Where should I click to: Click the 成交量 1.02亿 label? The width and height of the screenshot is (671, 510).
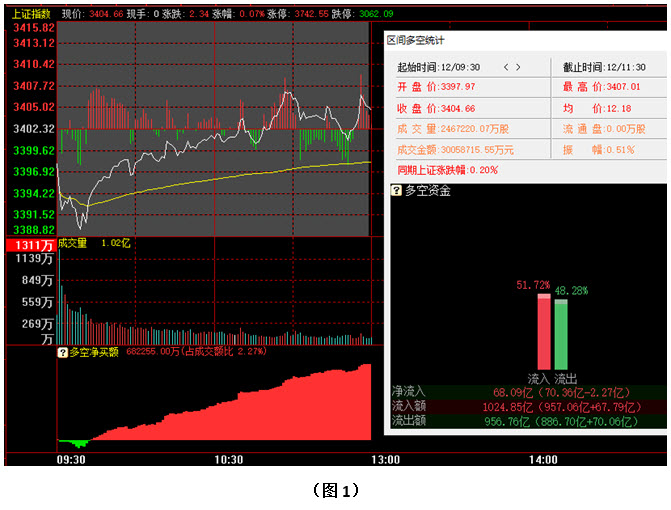pos(94,243)
